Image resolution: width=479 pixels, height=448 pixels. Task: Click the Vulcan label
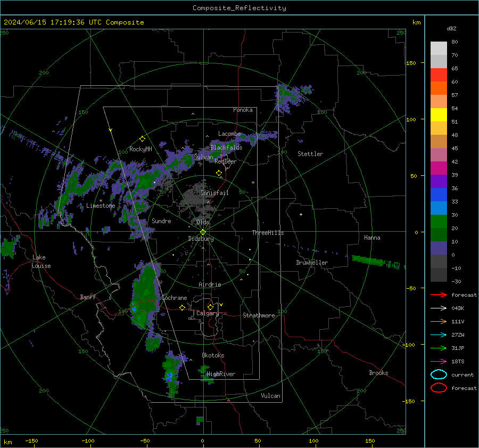tap(270, 396)
